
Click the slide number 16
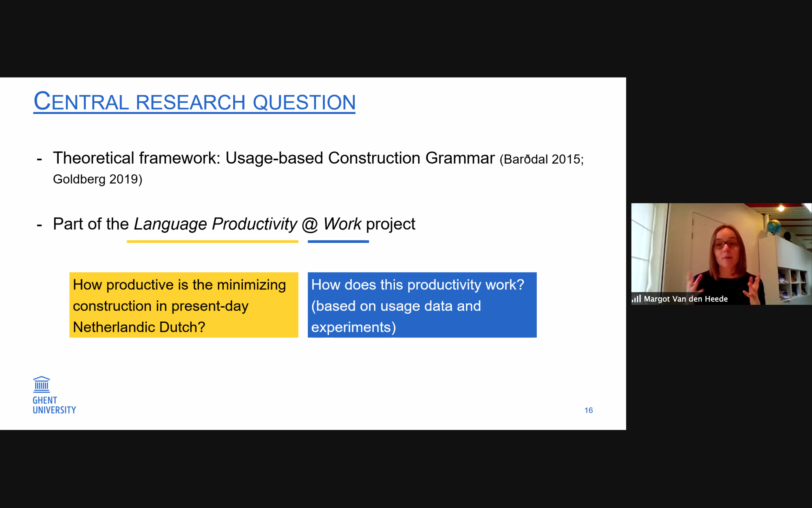[588, 410]
